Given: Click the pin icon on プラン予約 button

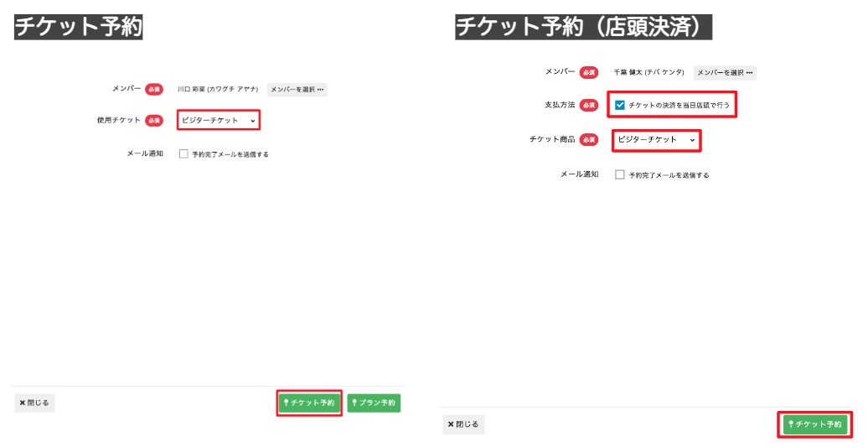Looking at the screenshot, I should pyautogui.click(x=355, y=403).
